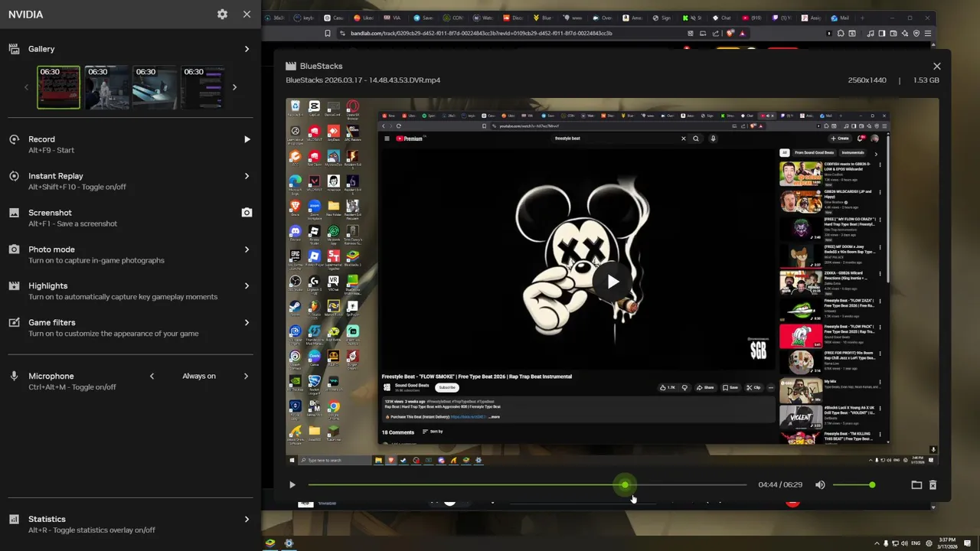The image size is (980, 551).
Task: Expand Highlights settings
Action: point(247,285)
